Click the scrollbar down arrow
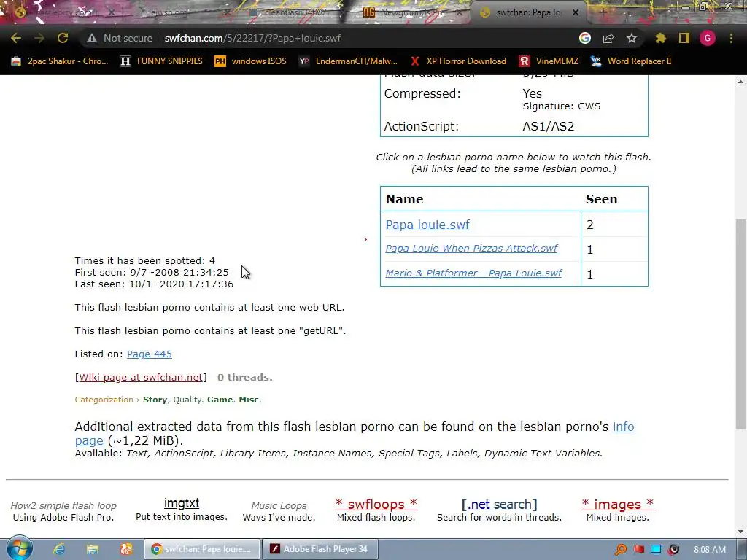The height and width of the screenshot is (560, 747). [x=740, y=532]
